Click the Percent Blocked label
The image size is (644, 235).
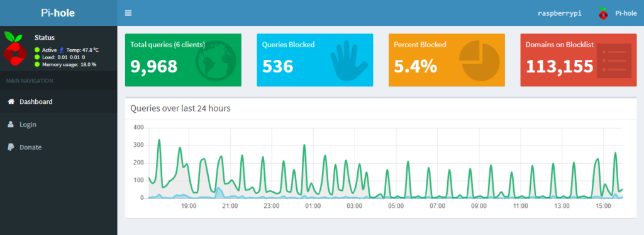(x=419, y=45)
